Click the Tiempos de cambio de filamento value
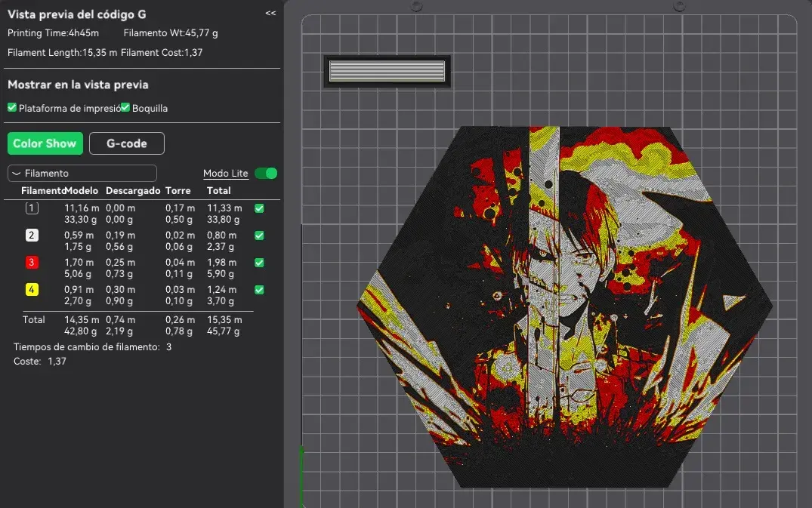 (x=169, y=346)
